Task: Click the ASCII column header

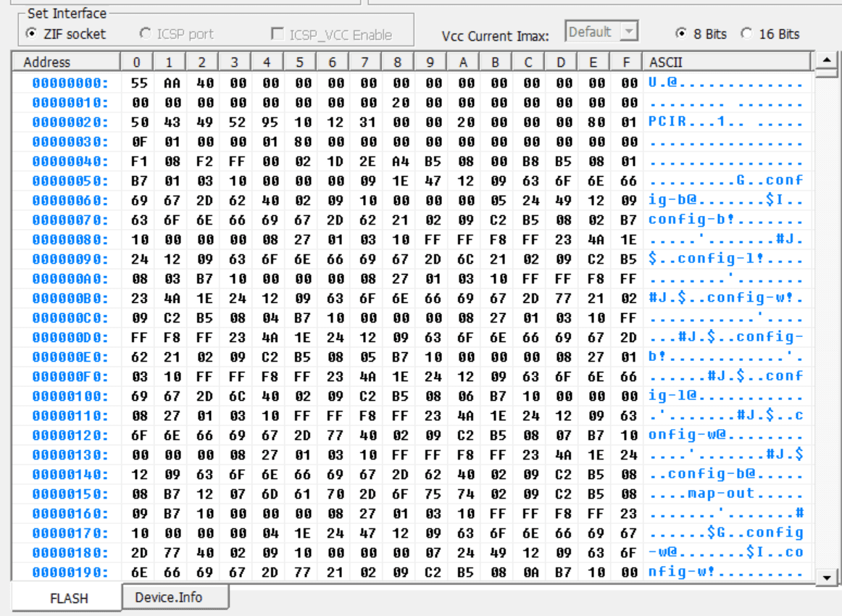Action: (x=727, y=62)
